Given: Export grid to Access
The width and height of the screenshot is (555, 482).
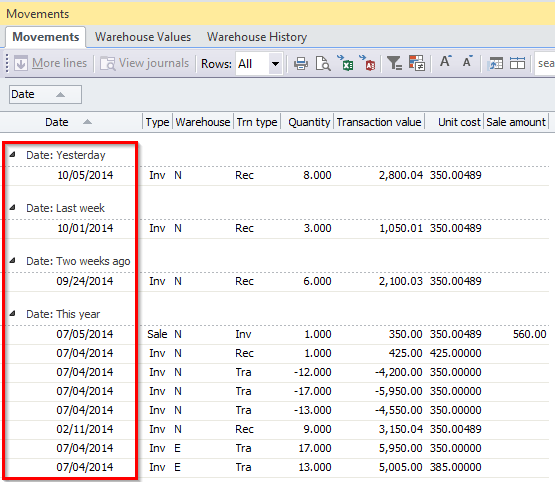Looking at the screenshot, I should pyautogui.click(x=367, y=63).
